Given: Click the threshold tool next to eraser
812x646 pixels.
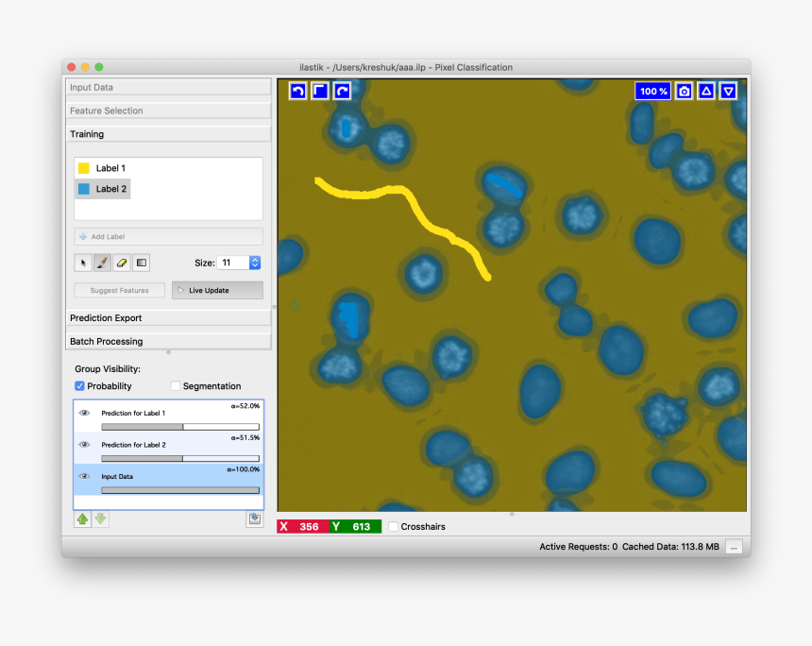Looking at the screenshot, I should coord(141,263).
